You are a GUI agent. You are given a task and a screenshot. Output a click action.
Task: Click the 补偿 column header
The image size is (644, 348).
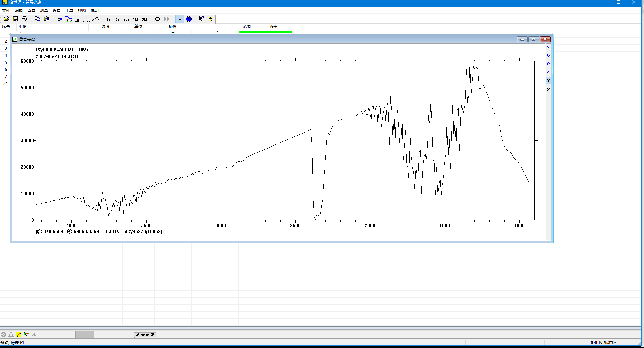(173, 27)
